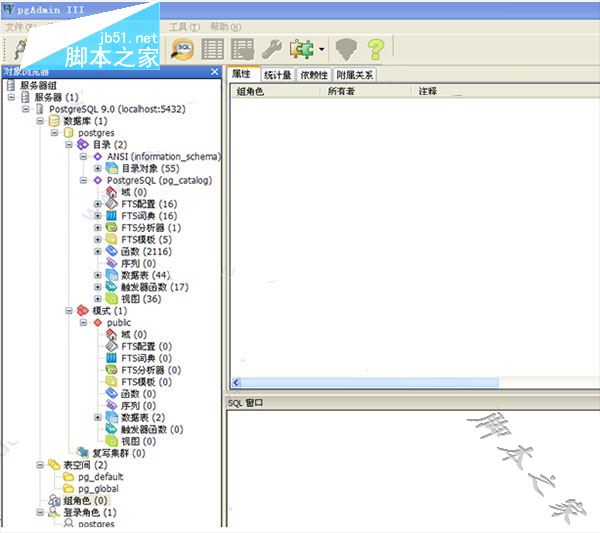This screenshot has height=533, width=600.
Task: Select FTS模板 (5) icon
Action: (111, 240)
